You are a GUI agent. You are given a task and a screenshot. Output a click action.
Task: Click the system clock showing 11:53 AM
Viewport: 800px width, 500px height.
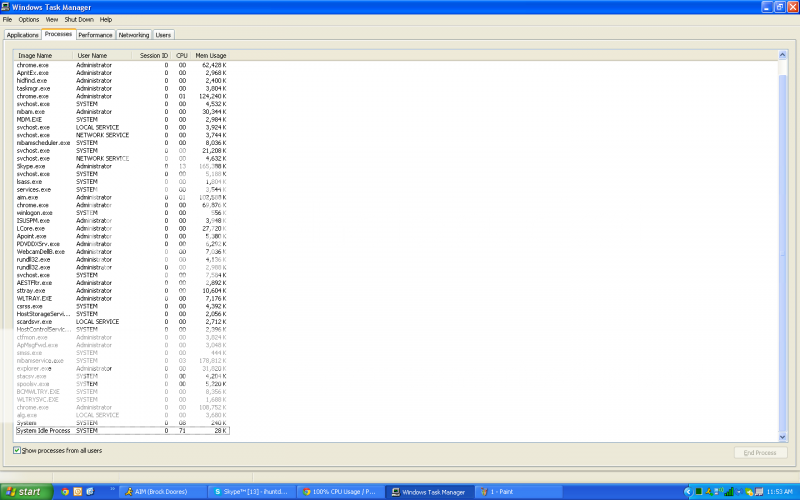[x=780, y=492]
